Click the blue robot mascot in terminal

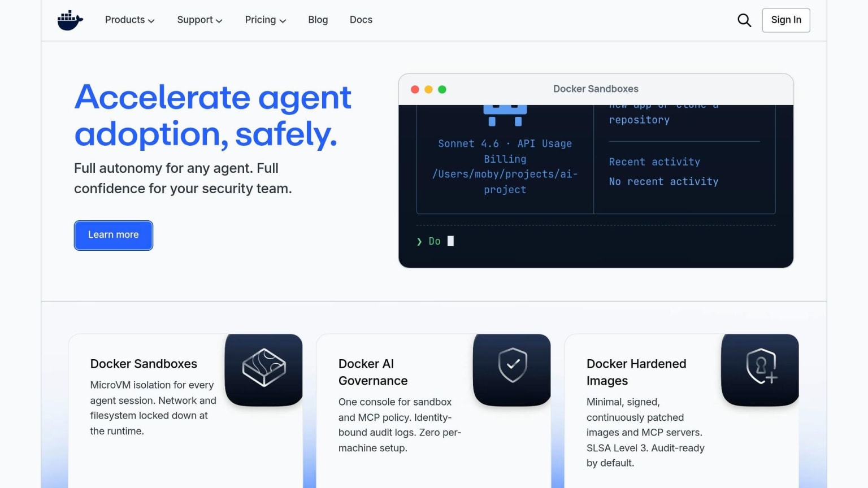[505, 115]
